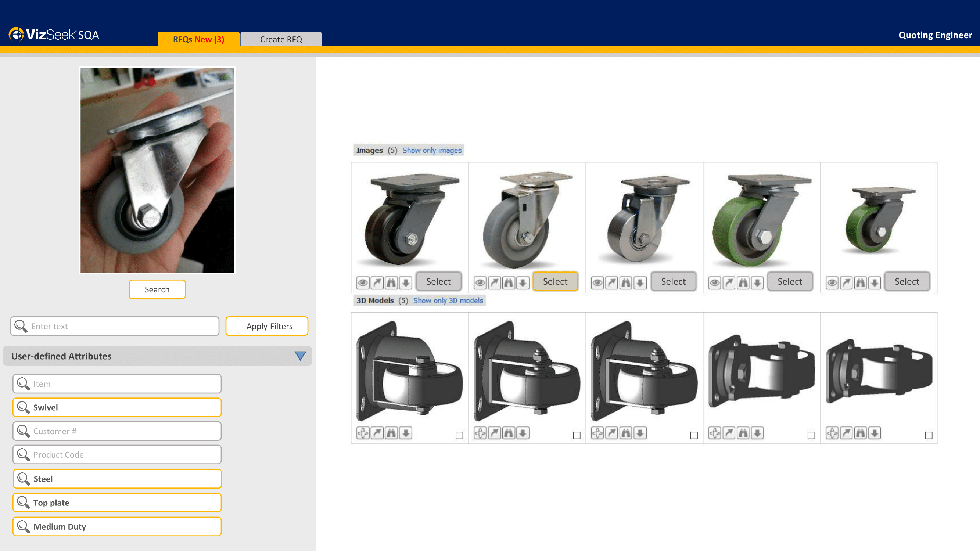The image size is (980, 551).
Task: Click the Apply Filters button
Action: (x=267, y=326)
